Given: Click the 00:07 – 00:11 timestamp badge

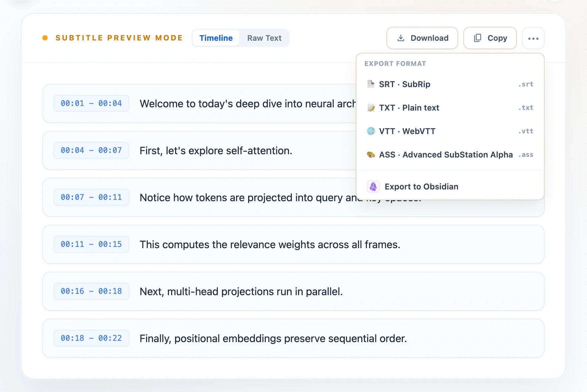Looking at the screenshot, I should (x=91, y=197).
